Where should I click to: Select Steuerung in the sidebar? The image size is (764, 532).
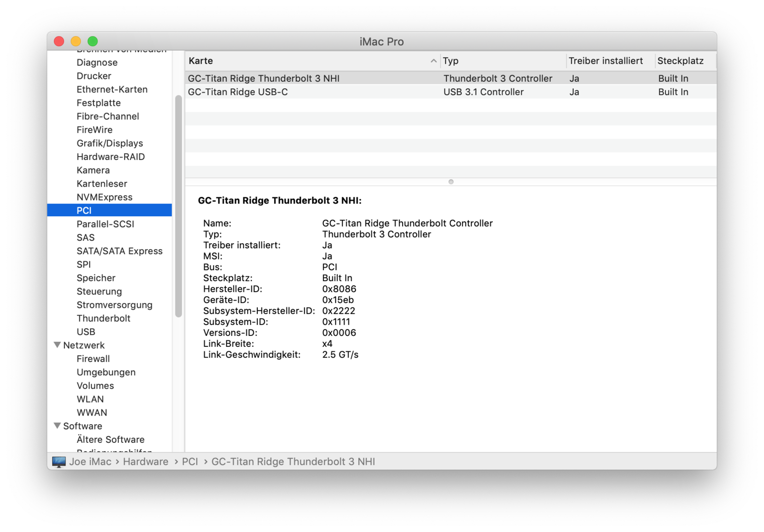point(99,291)
